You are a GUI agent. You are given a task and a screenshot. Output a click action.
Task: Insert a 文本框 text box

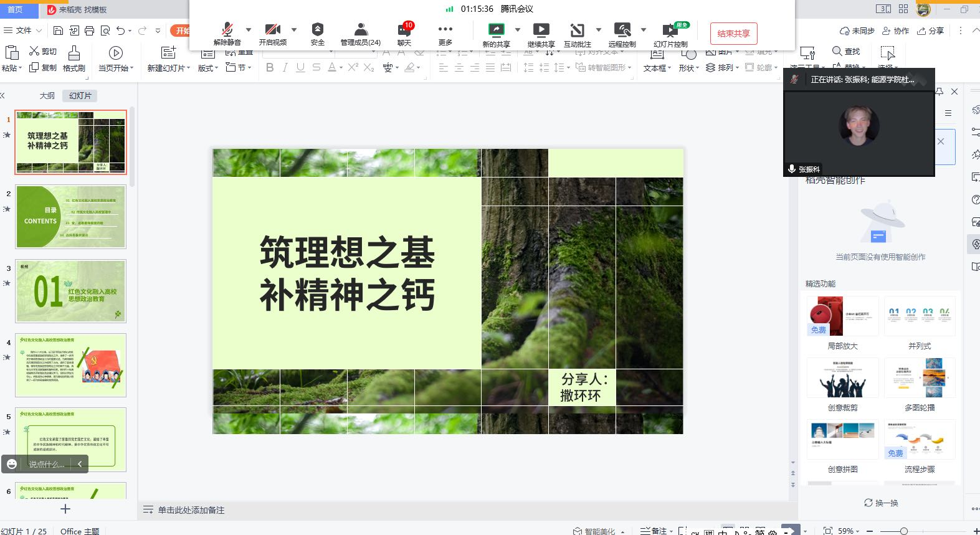(657, 60)
